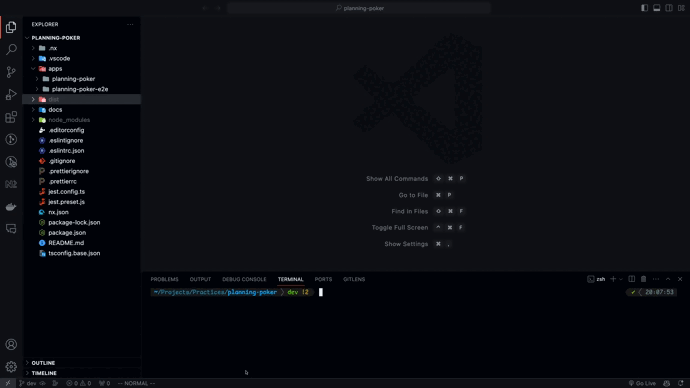Click Go Live in status bar
The height and width of the screenshot is (388, 690).
point(642,383)
